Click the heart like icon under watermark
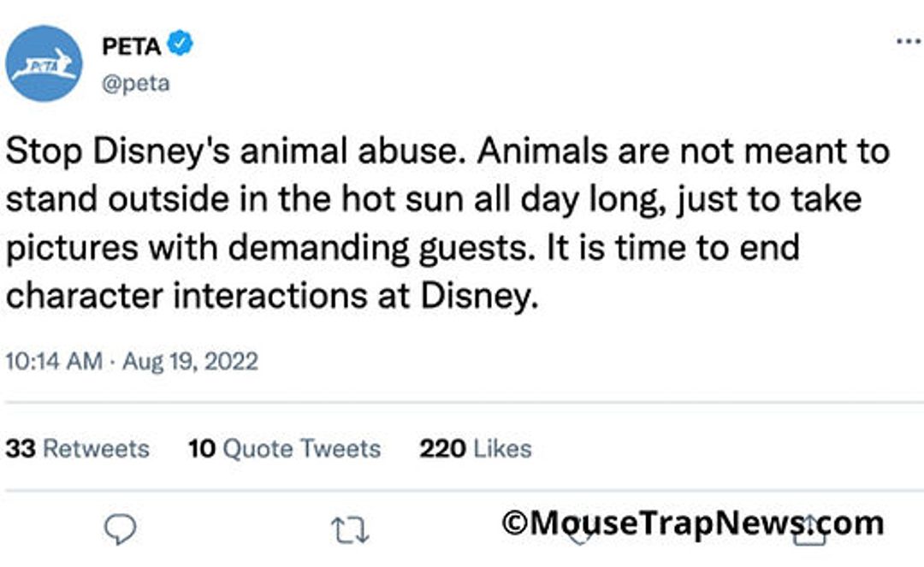 click(579, 534)
